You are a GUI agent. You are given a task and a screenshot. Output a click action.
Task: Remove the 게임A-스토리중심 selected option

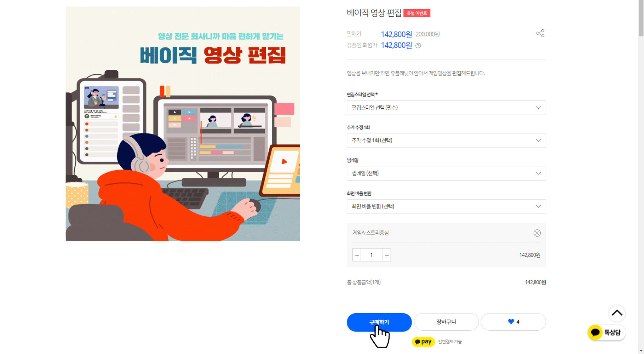tap(537, 233)
